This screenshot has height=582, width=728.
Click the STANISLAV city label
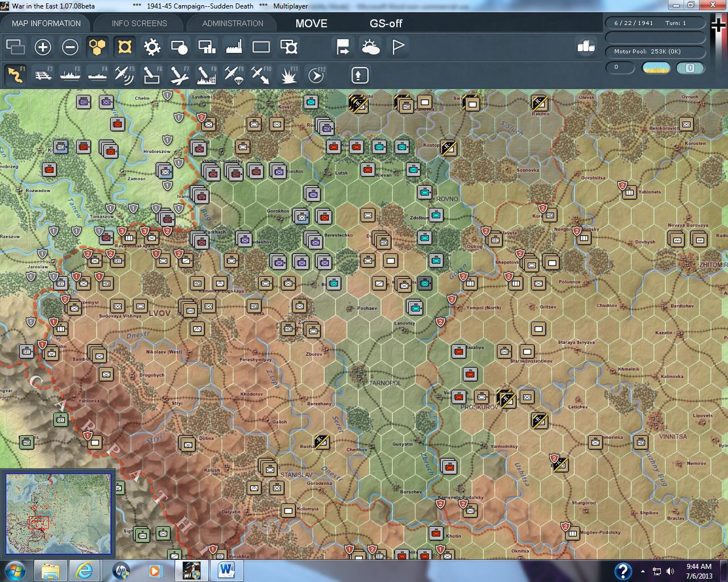(296, 475)
